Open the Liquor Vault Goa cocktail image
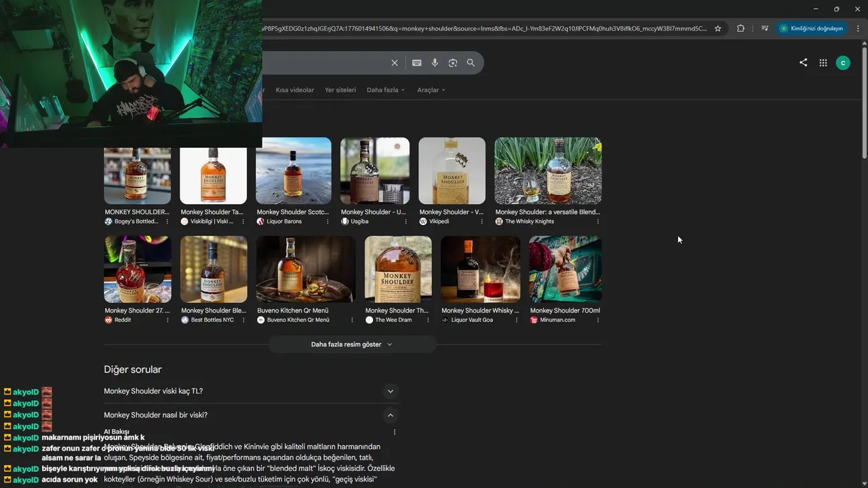This screenshot has width=868, height=488. pos(481,269)
